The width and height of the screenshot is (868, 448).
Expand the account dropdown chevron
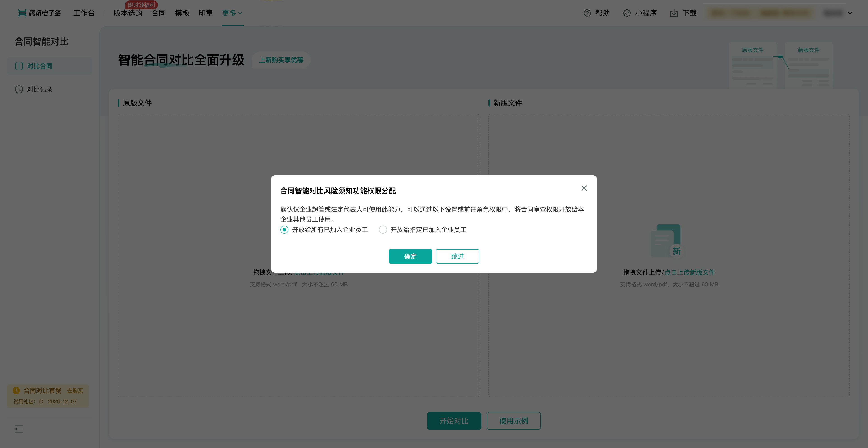point(850,13)
